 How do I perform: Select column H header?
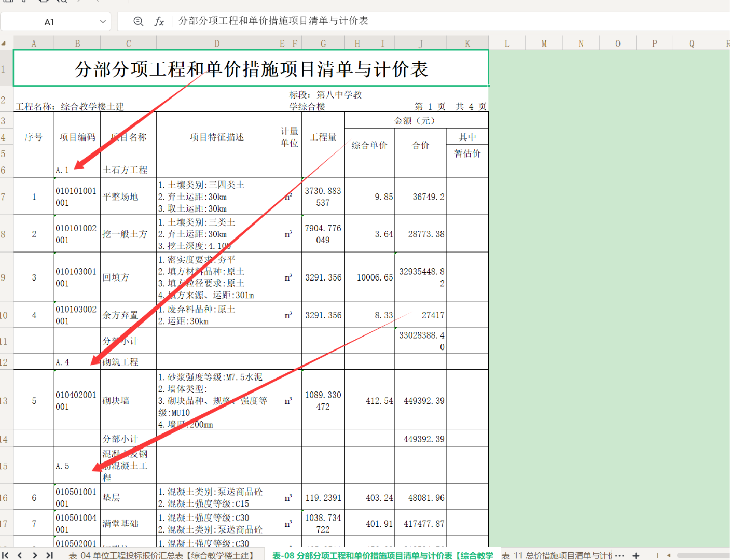pos(357,44)
